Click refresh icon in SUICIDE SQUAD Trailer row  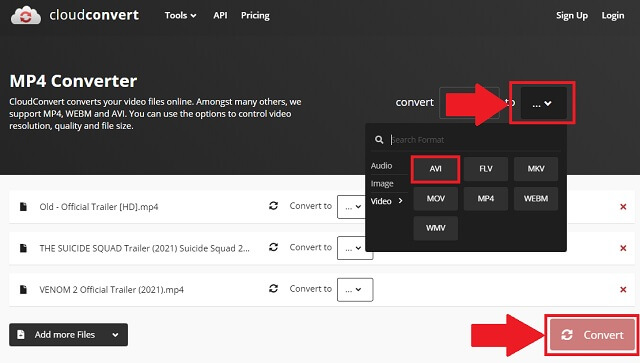273,247
